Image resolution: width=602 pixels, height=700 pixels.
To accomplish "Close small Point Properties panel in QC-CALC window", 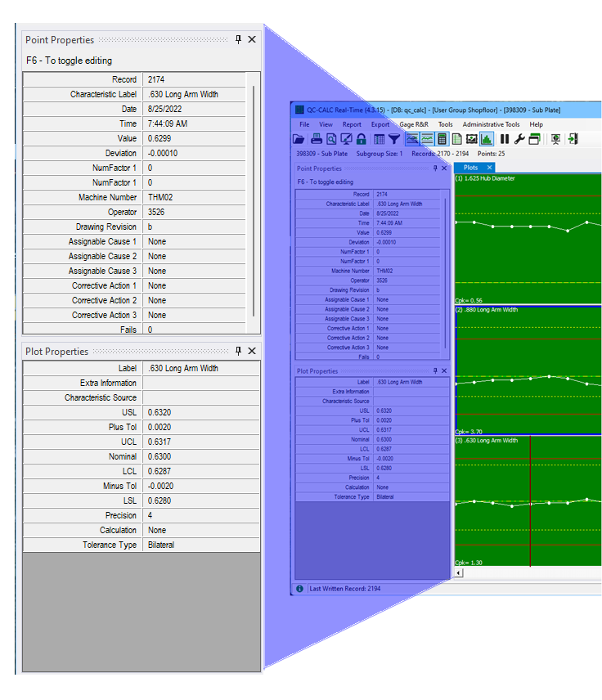I will click(x=444, y=168).
